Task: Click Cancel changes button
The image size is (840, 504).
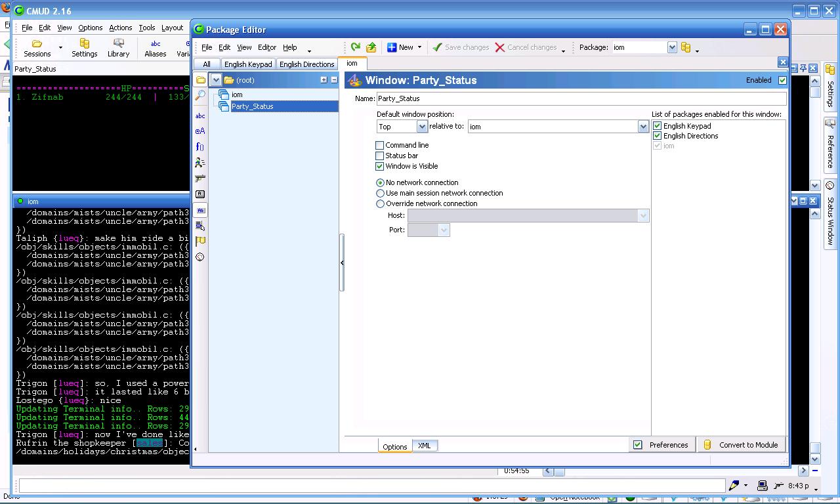Action: pyautogui.click(x=526, y=47)
